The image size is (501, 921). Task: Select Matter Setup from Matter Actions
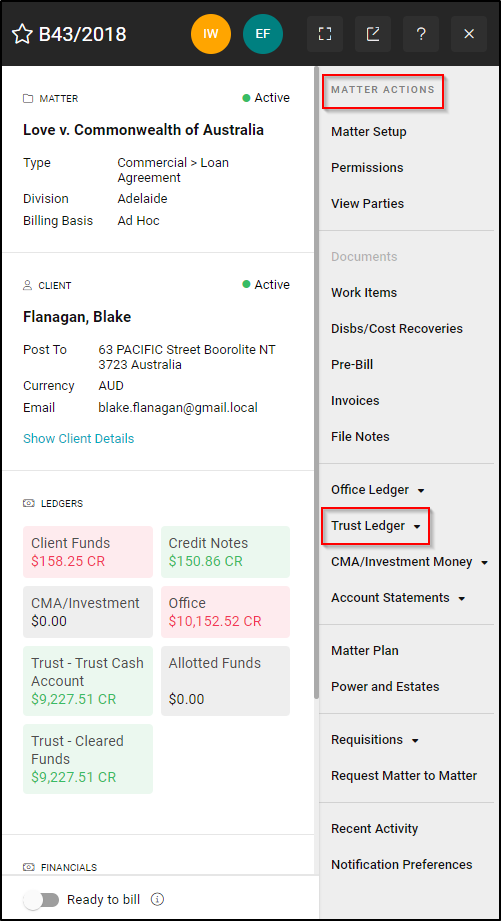369,132
